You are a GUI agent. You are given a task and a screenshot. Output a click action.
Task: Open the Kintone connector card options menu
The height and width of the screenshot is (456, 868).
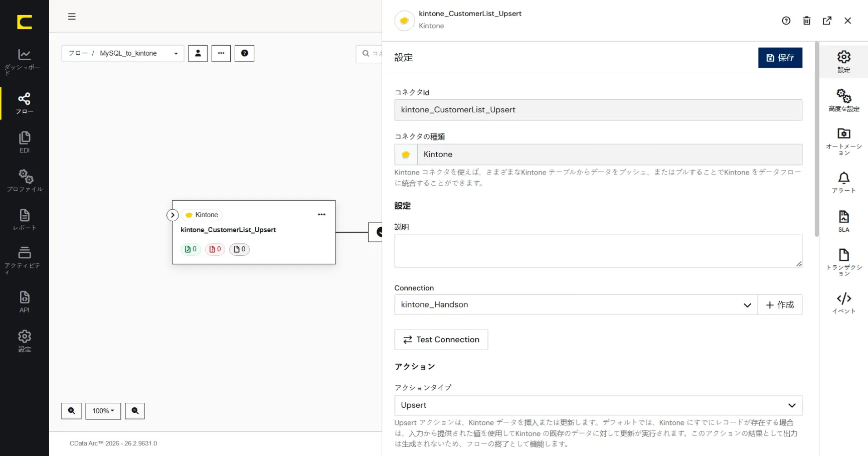point(321,215)
